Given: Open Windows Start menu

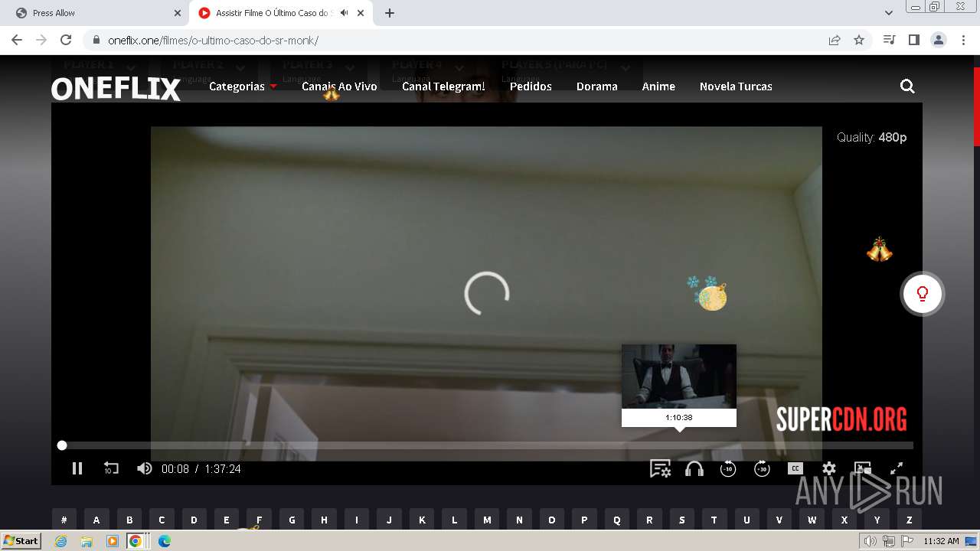Looking at the screenshot, I should coord(21,540).
